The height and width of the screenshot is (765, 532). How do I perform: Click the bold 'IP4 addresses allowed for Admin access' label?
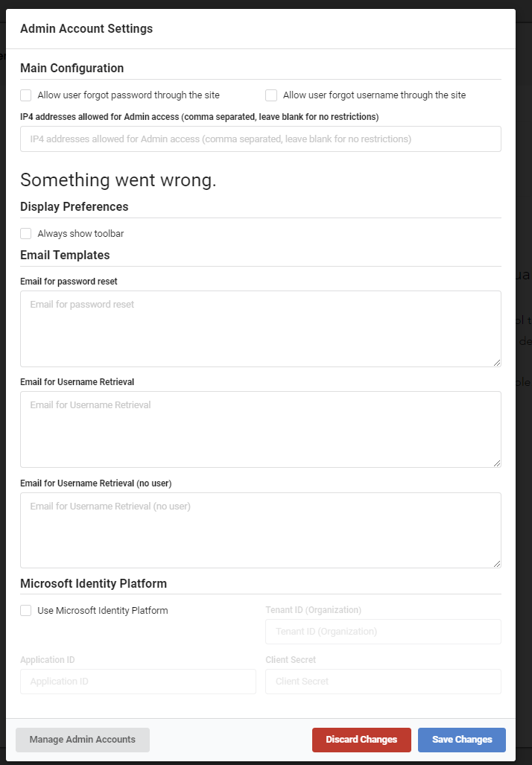199,117
